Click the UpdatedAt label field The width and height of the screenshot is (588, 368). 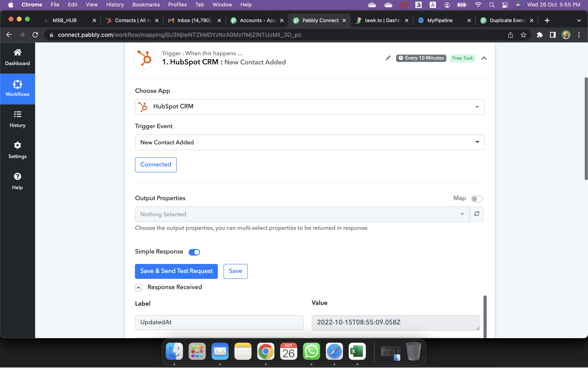click(x=219, y=322)
